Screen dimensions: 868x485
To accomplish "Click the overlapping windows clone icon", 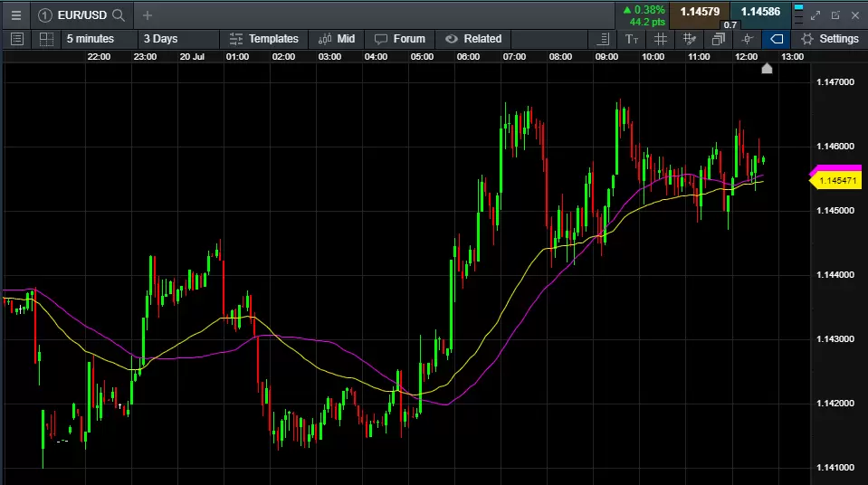I will pos(719,39).
